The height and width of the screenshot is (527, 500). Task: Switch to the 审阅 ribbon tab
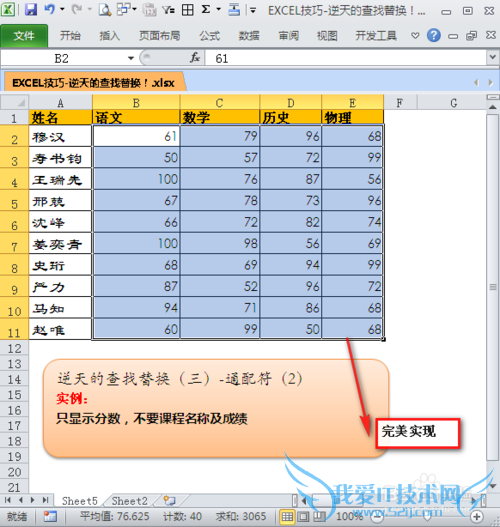pos(289,36)
